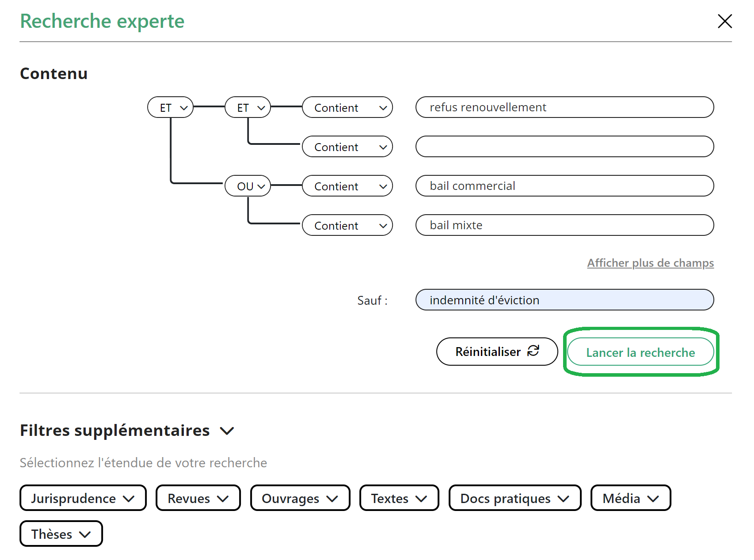Image resolution: width=754 pixels, height=560 pixels.
Task: Click the bail mixte text field
Action: pyautogui.click(x=564, y=225)
